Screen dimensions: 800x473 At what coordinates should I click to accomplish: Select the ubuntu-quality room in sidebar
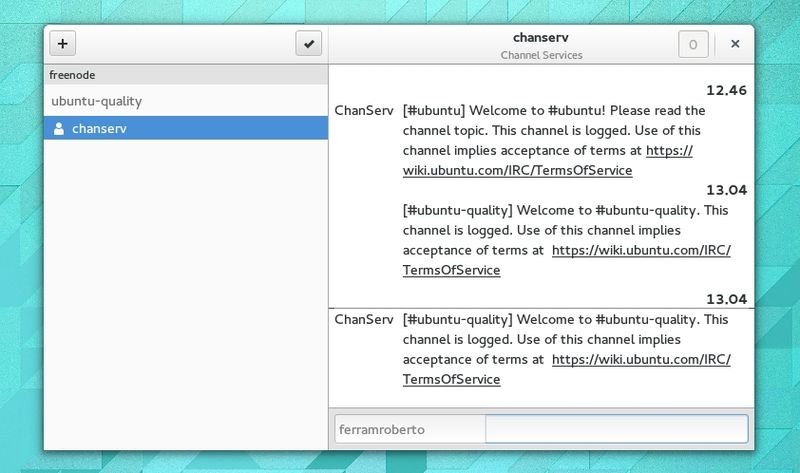pyautogui.click(x=109, y=101)
